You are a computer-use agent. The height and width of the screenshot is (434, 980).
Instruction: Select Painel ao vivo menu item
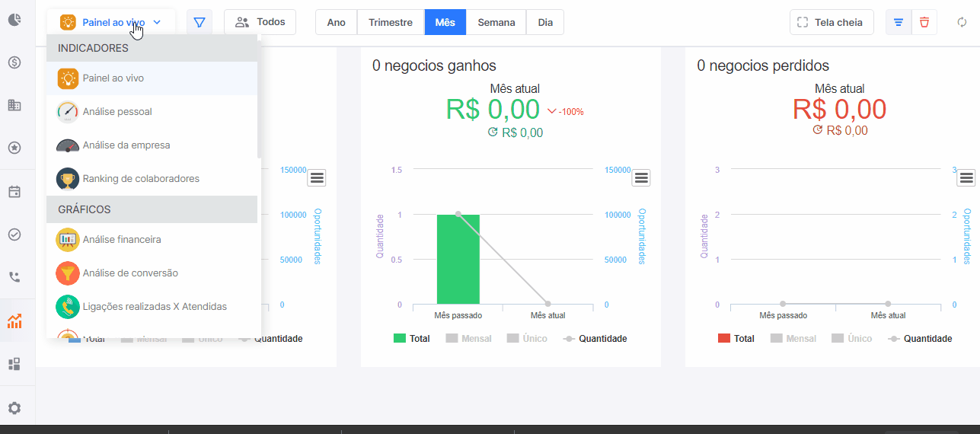[x=152, y=78]
